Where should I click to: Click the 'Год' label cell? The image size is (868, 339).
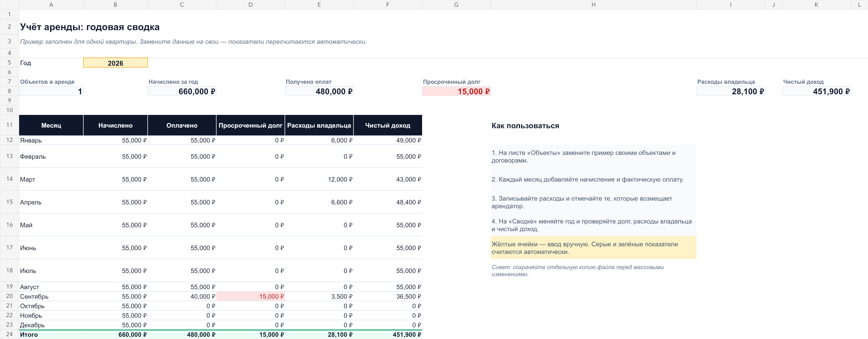tap(51, 63)
